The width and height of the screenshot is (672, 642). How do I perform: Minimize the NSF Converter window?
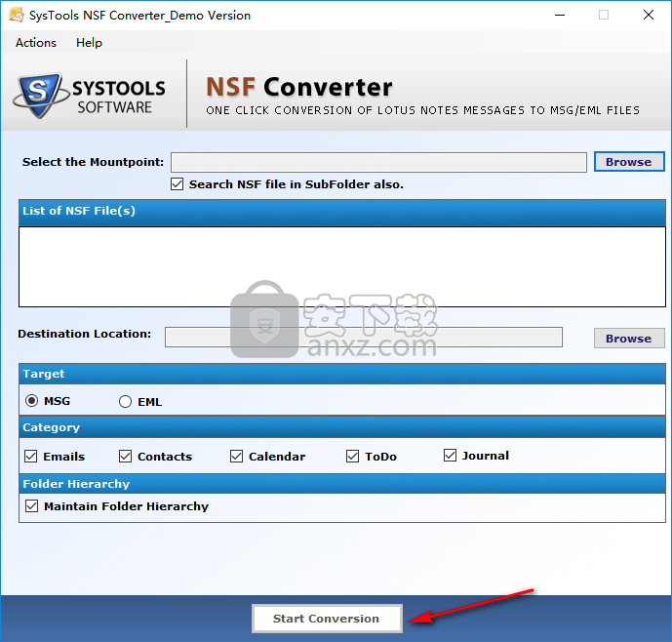(x=559, y=15)
